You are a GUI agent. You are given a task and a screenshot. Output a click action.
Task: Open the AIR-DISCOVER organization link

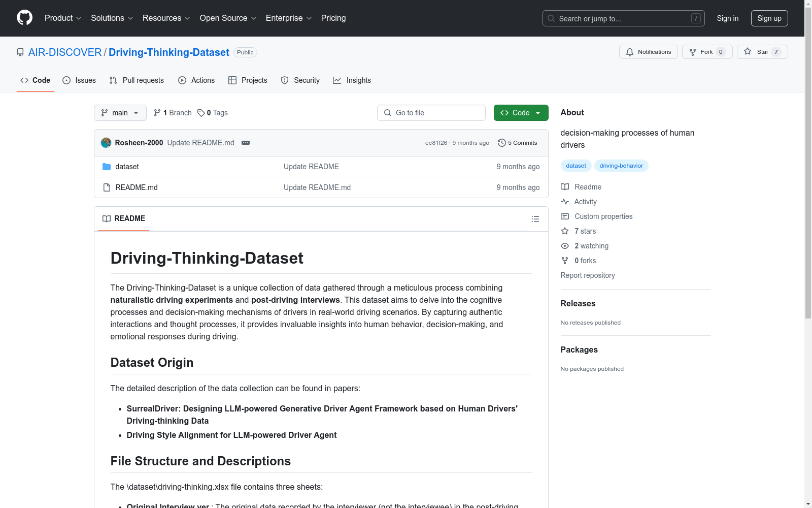[65, 52]
